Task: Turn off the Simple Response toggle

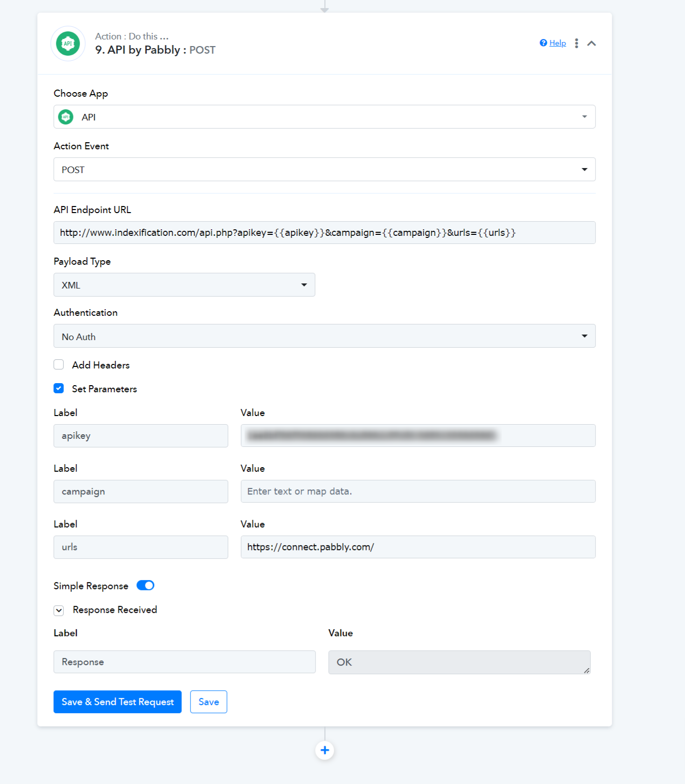Action: click(145, 586)
